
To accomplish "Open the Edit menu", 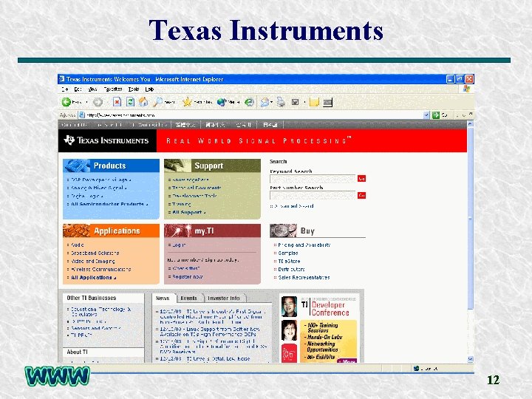I will point(78,89).
